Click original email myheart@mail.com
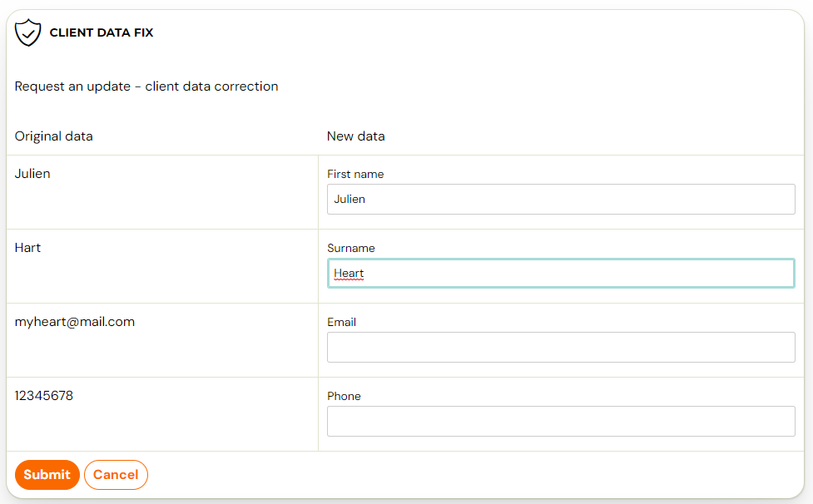813x504 pixels. point(75,322)
